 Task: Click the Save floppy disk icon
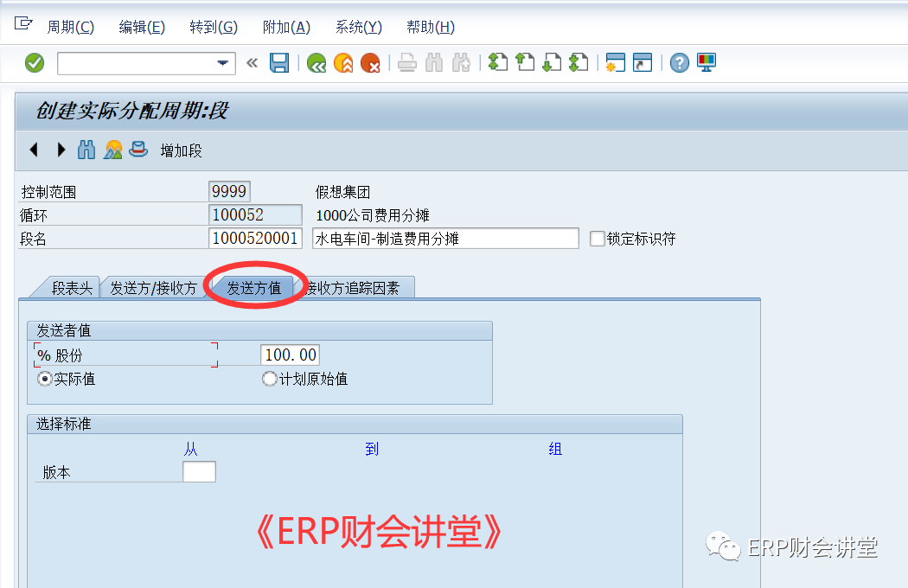(279, 62)
